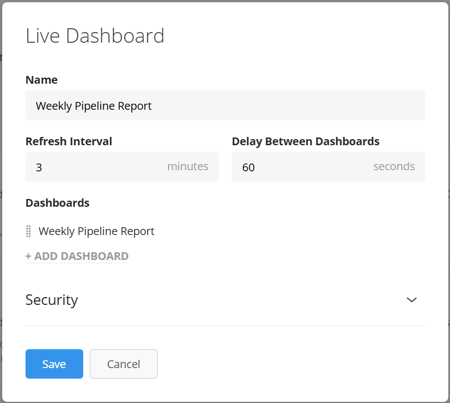Image resolution: width=450 pixels, height=403 pixels.
Task: Cancel the Live Dashboard dialog
Action: [x=124, y=364]
